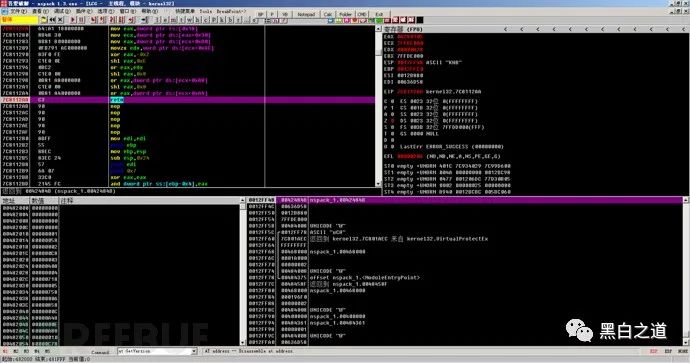Focus the Command input field
Viewport: 690px width, 363px height.
coord(154,351)
